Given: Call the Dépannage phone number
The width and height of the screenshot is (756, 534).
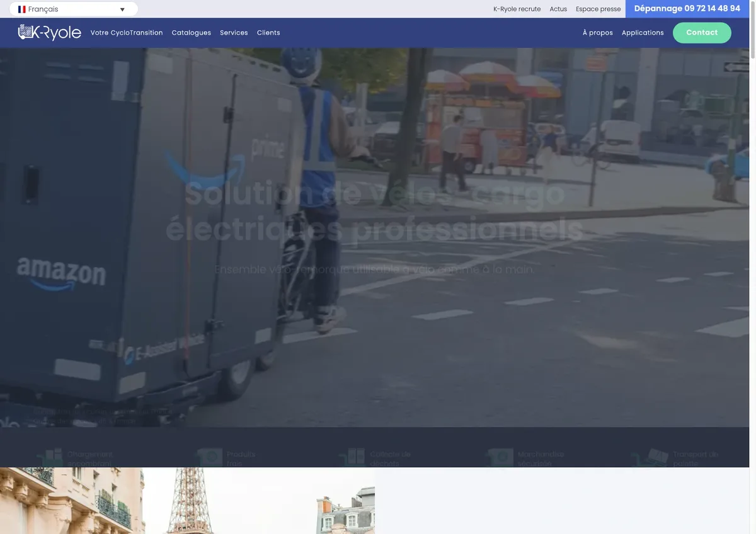Looking at the screenshot, I should pos(687,9).
